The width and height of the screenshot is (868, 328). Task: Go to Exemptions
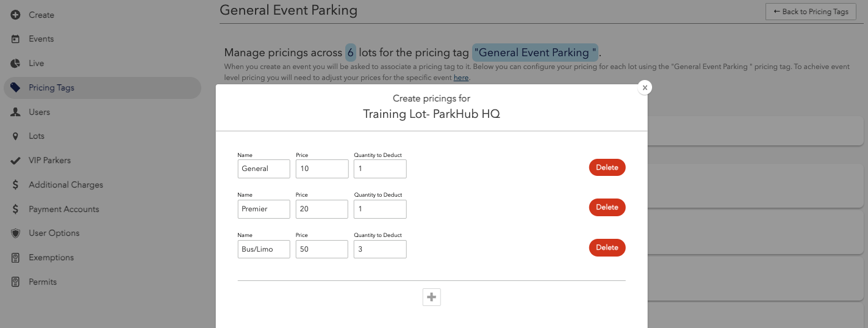coord(51,258)
